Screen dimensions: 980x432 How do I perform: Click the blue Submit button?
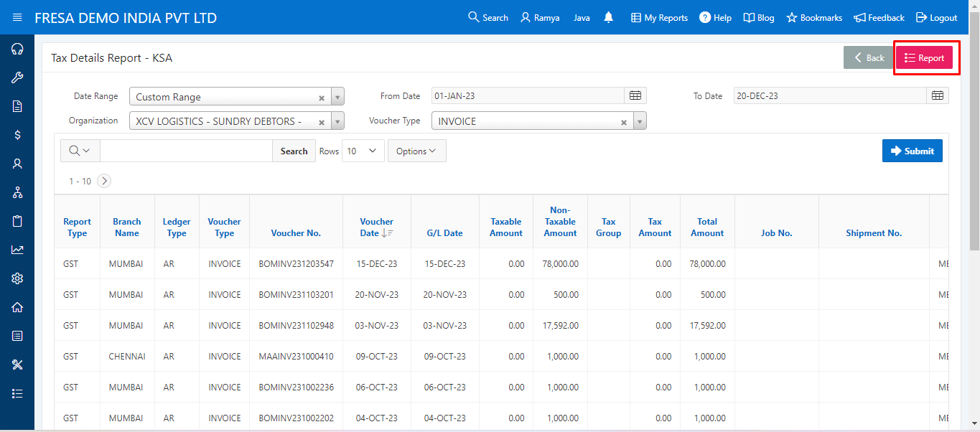pos(913,151)
